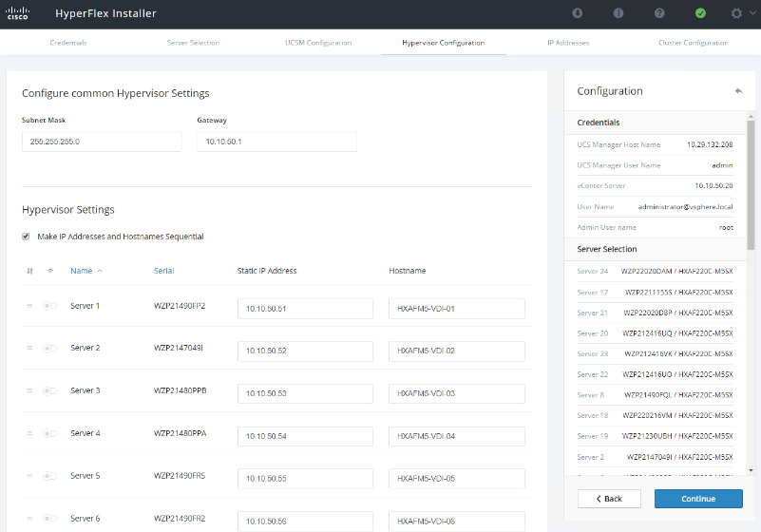The image size is (761, 532).
Task: Toggle locator LED for Server 1
Action: (x=49, y=306)
